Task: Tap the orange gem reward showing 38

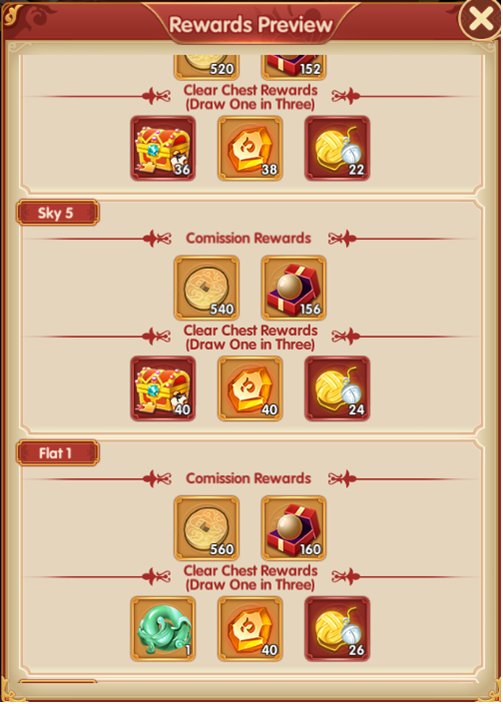Action: (x=250, y=148)
